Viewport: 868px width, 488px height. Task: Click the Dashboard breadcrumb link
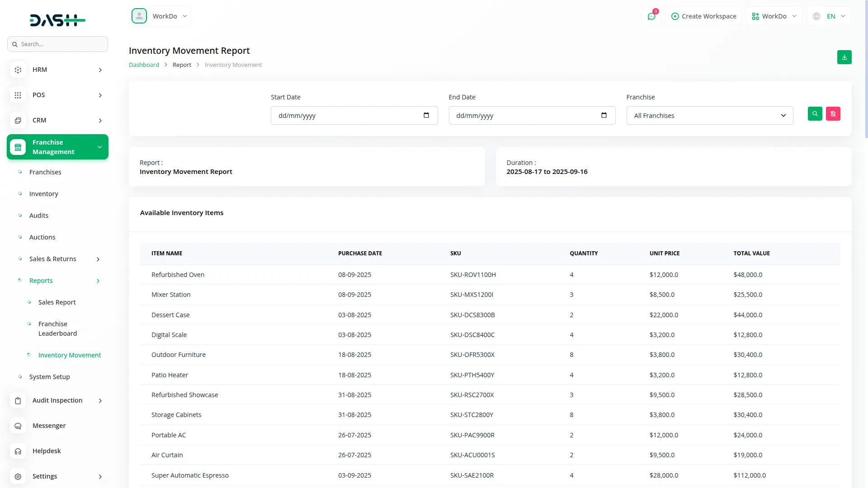tap(144, 65)
